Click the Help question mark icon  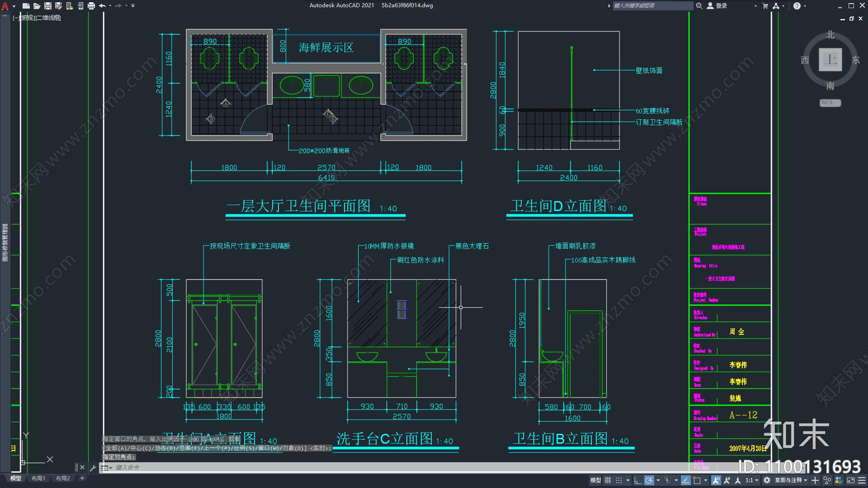point(797,6)
